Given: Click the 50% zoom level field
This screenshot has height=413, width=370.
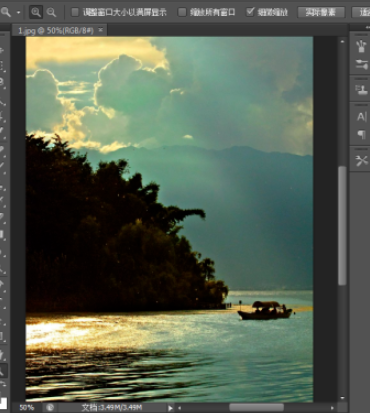Looking at the screenshot, I should (27, 407).
